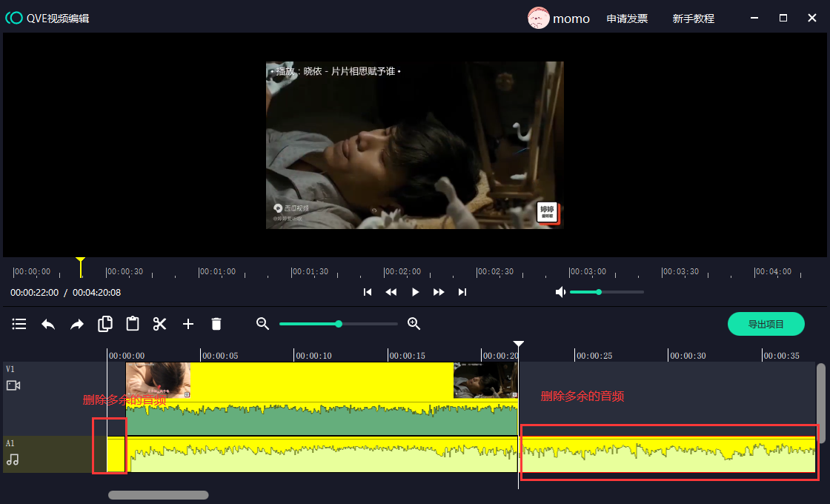Open the momo user account
This screenshot has width=830, height=504.
point(559,19)
